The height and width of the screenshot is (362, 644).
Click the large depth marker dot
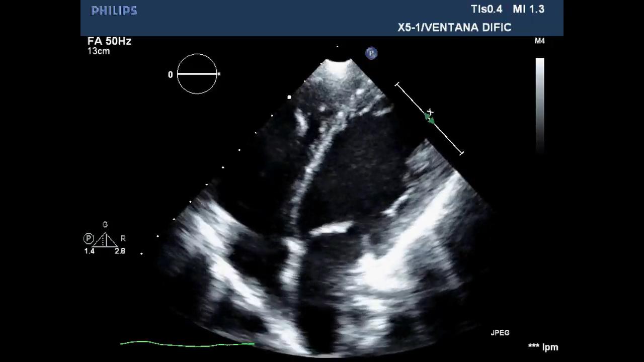289,97
